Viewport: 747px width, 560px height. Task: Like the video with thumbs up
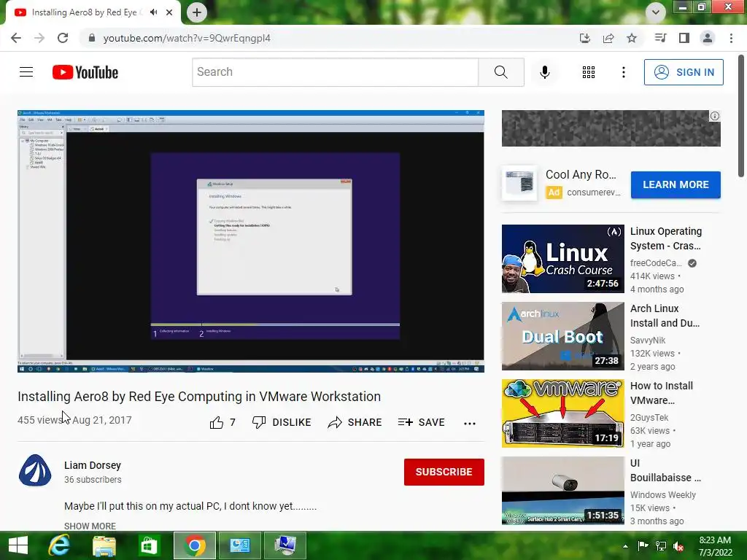(x=222, y=422)
